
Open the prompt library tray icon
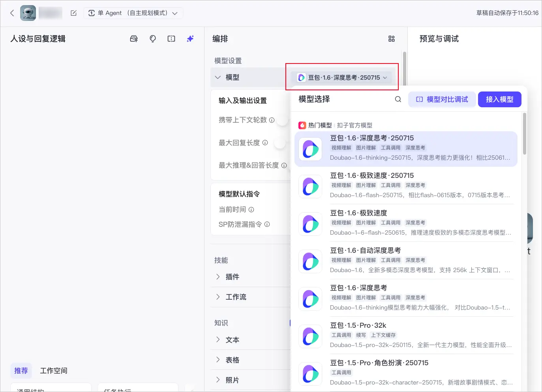(x=134, y=39)
